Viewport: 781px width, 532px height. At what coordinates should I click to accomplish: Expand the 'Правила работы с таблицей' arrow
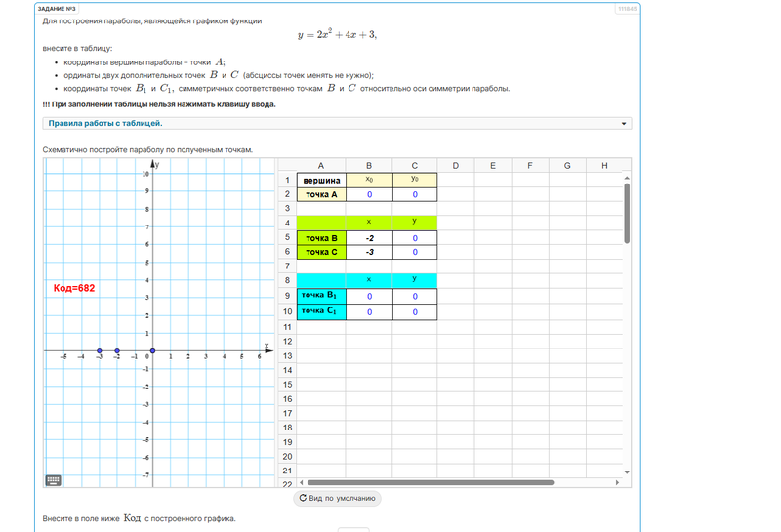click(624, 124)
